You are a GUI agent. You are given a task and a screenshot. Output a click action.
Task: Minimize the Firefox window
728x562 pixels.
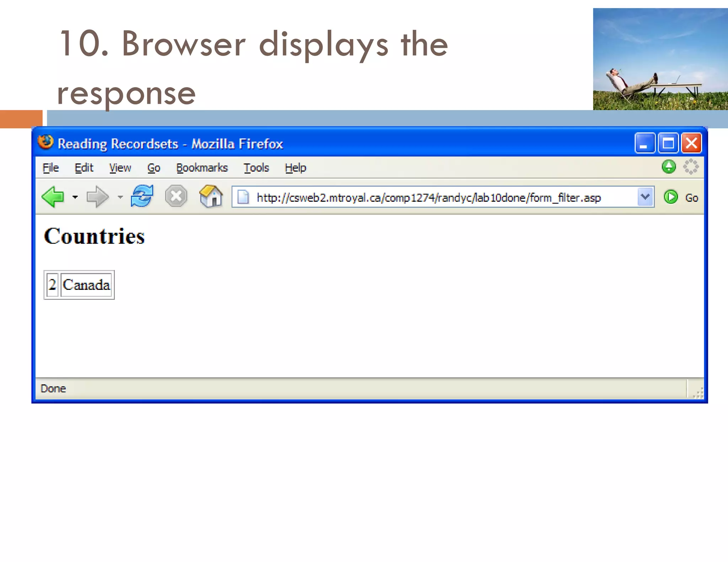pyautogui.click(x=645, y=143)
